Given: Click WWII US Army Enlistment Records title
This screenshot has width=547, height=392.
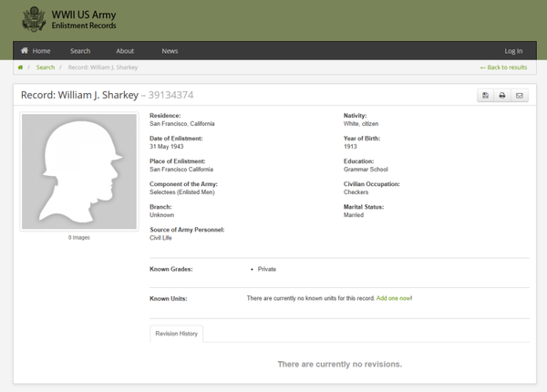Looking at the screenshot, I should 84,19.
